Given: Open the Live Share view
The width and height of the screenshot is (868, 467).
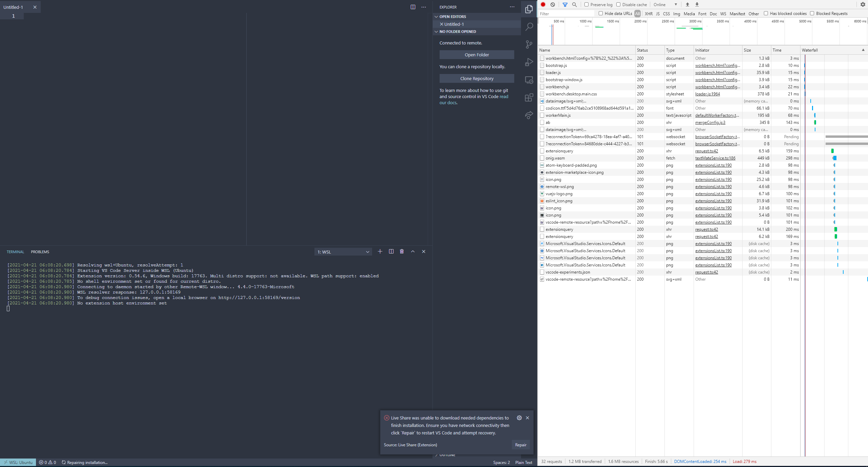Looking at the screenshot, I should pyautogui.click(x=529, y=115).
